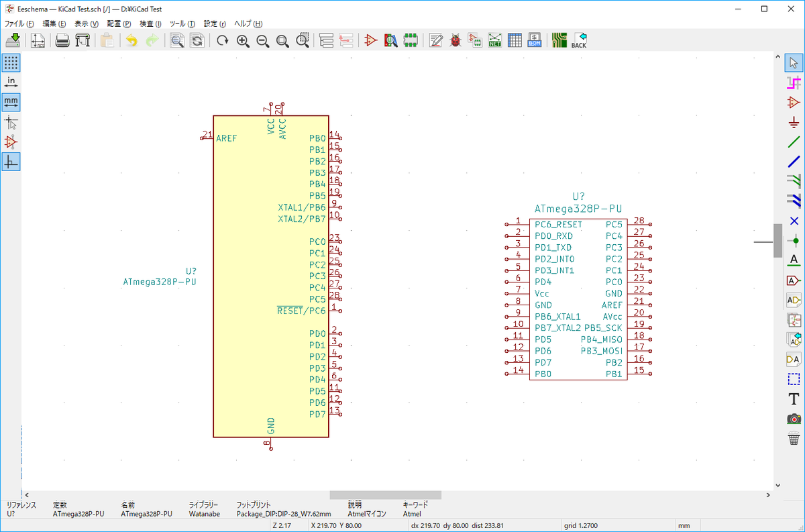805x532 pixels.
Task: Select the place symbol tool
Action: pyautogui.click(x=794, y=103)
